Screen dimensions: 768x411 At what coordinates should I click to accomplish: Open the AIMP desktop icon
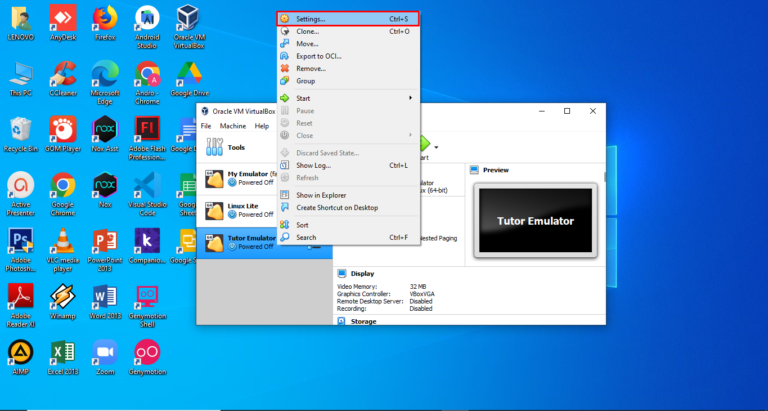21,358
